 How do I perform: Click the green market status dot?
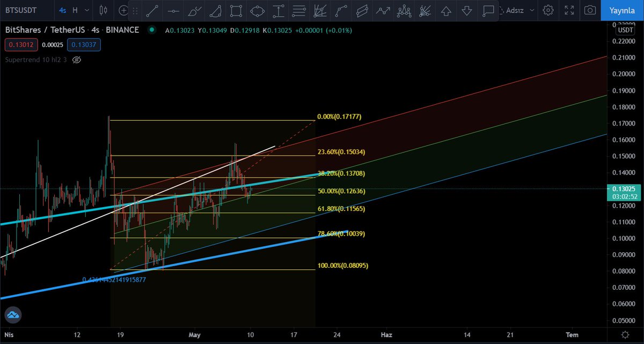point(152,30)
